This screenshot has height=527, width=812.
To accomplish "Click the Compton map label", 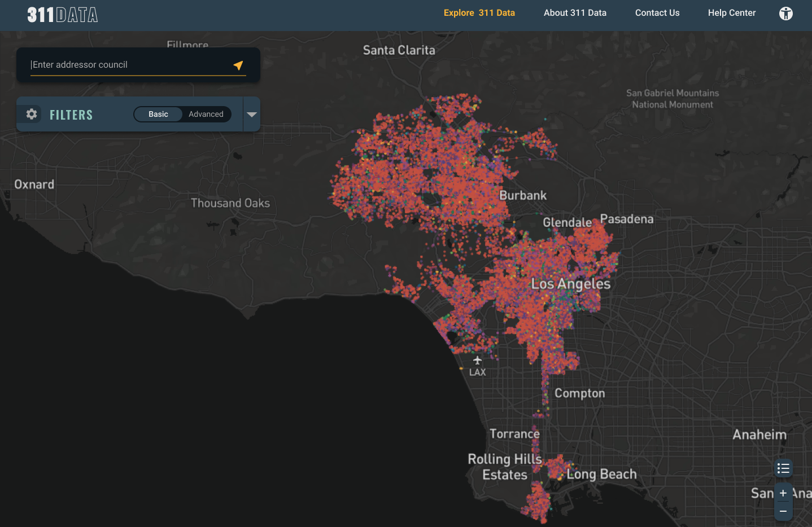I will (579, 393).
